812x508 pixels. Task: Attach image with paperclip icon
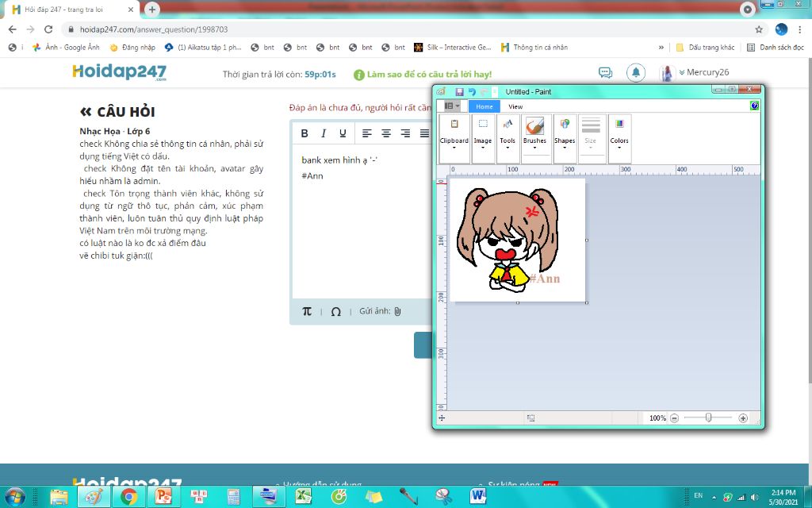coord(397,311)
